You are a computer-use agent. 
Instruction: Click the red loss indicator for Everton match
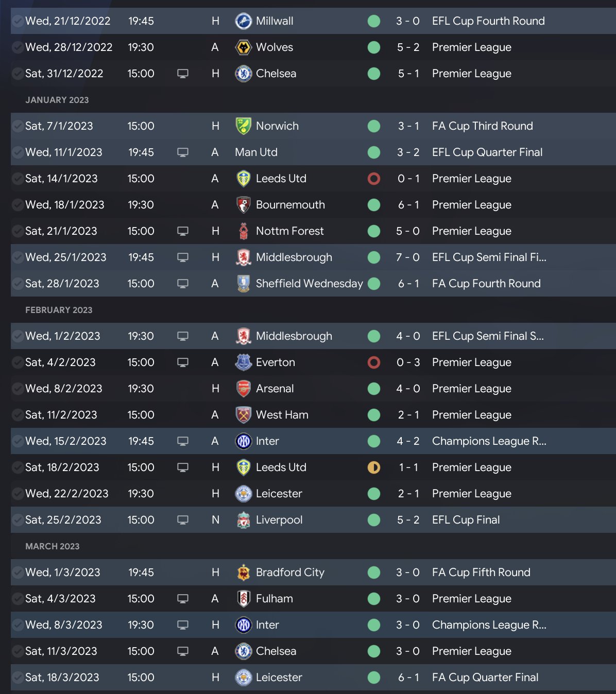point(374,362)
